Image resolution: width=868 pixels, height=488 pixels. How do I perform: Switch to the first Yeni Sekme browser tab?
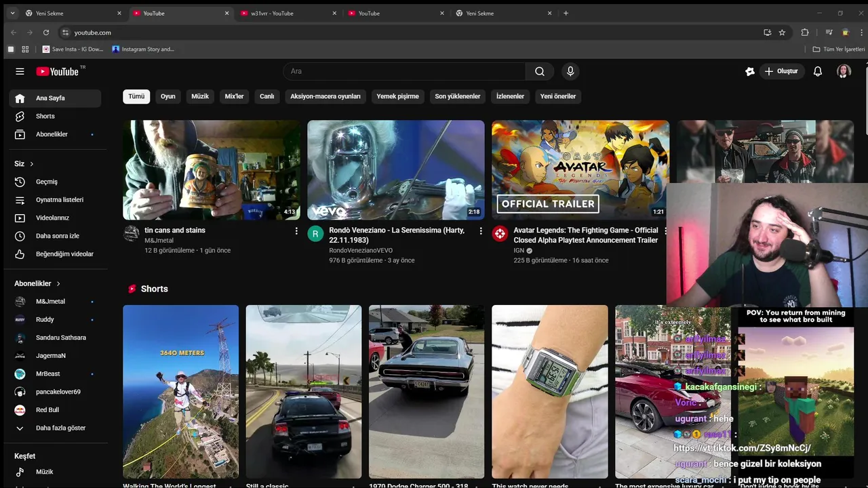[x=73, y=13]
